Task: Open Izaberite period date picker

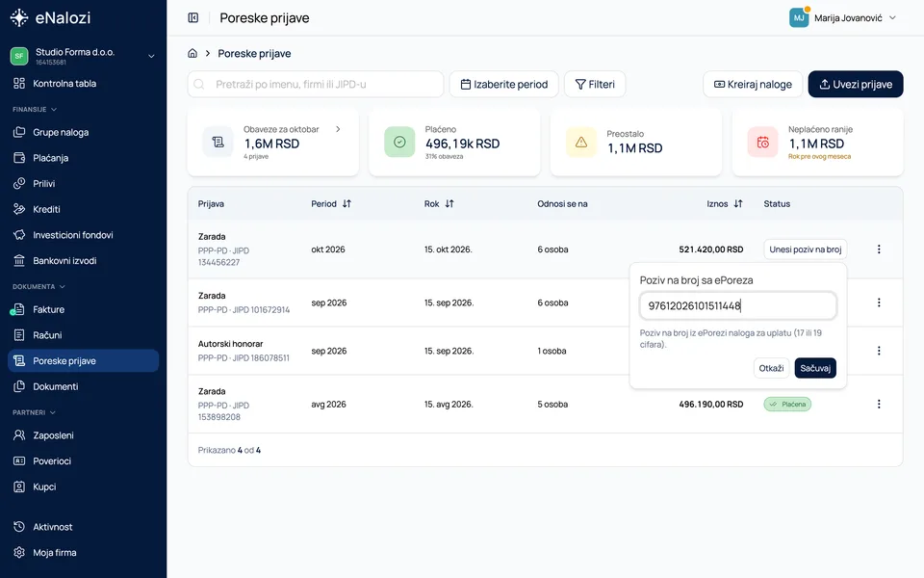Action: point(503,85)
